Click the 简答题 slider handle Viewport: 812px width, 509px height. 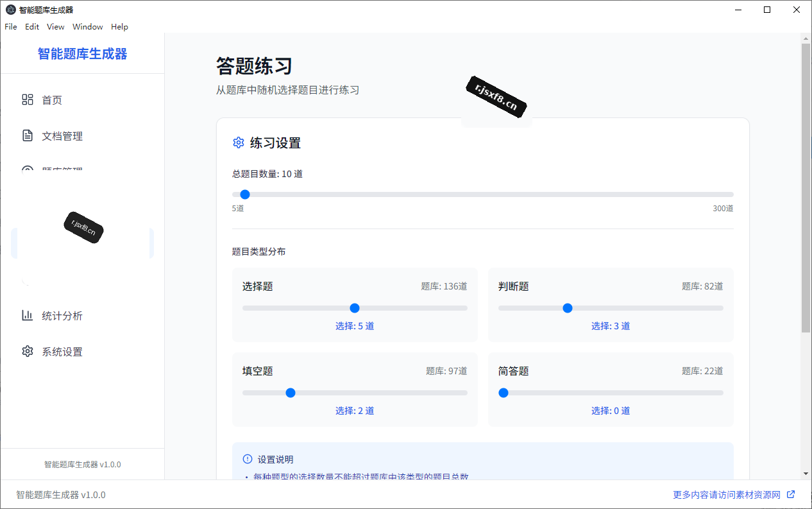pyautogui.click(x=503, y=393)
